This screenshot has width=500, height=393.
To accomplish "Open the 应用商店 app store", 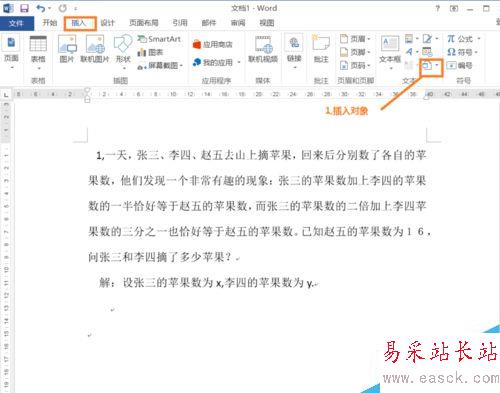I will point(213,44).
